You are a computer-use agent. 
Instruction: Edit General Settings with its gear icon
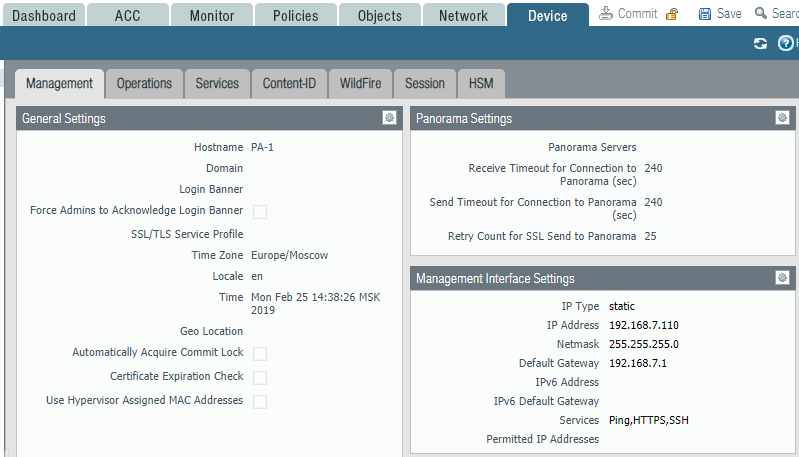(x=389, y=118)
